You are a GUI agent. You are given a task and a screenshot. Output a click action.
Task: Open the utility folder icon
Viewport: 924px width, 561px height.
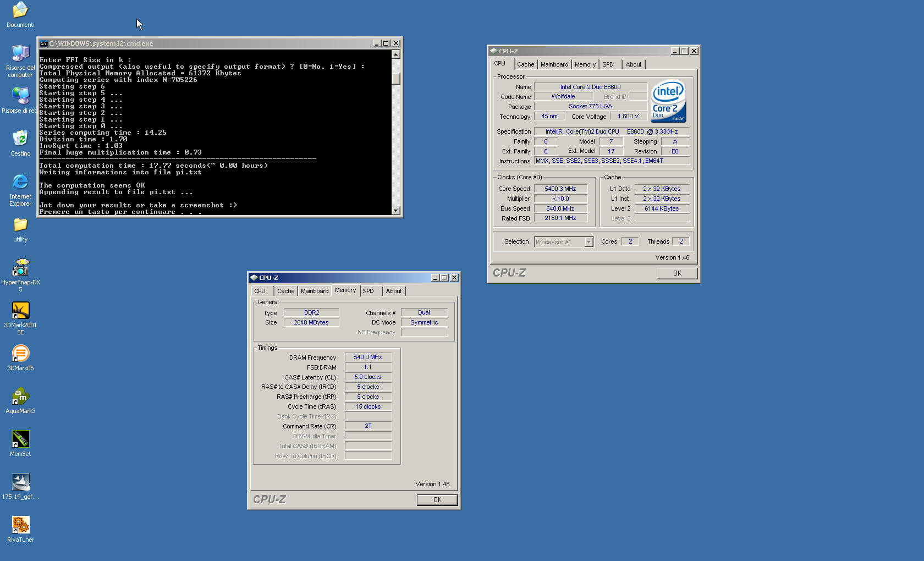pyautogui.click(x=20, y=224)
